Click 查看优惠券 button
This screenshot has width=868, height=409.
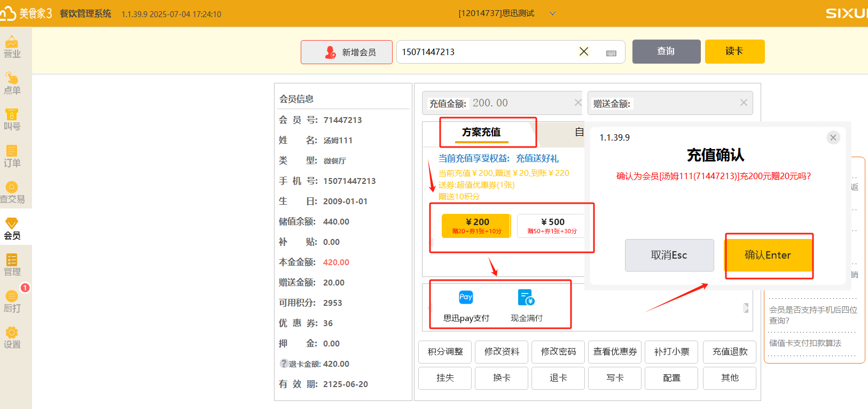(x=615, y=352)
